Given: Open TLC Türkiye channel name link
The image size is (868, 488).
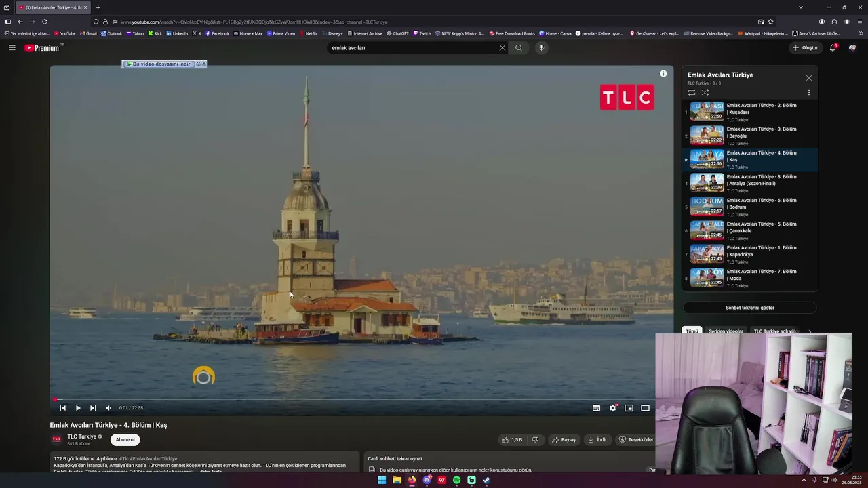Looking at the screenshot, I should (82, 436).
